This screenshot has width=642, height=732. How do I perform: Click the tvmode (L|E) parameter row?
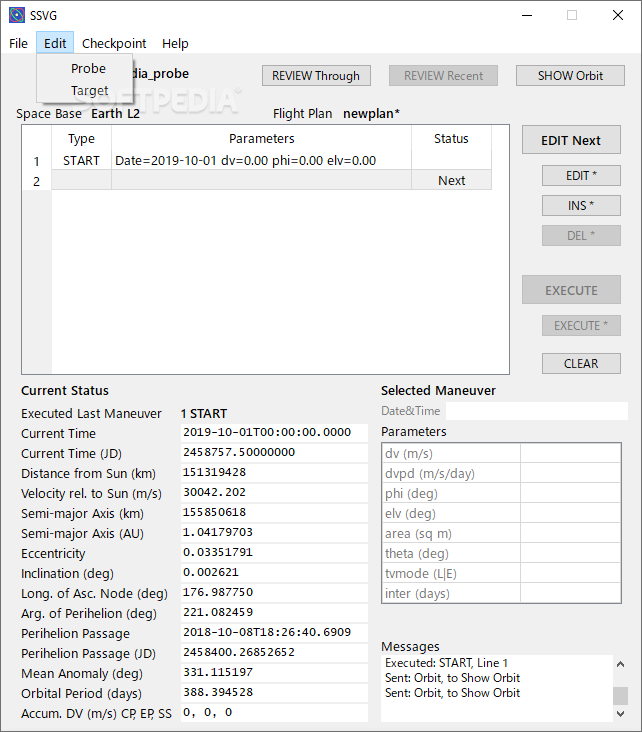(x=501, y=574)
